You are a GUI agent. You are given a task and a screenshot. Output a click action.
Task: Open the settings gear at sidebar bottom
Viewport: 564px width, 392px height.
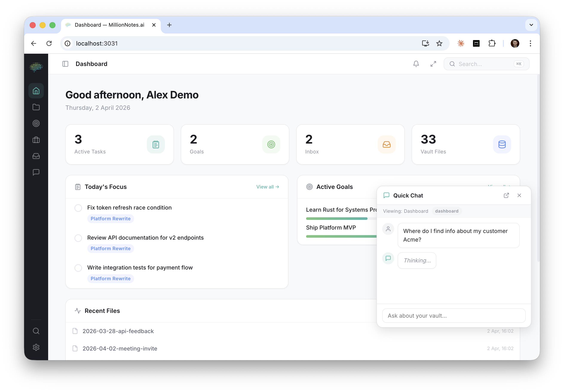[36, 347]
